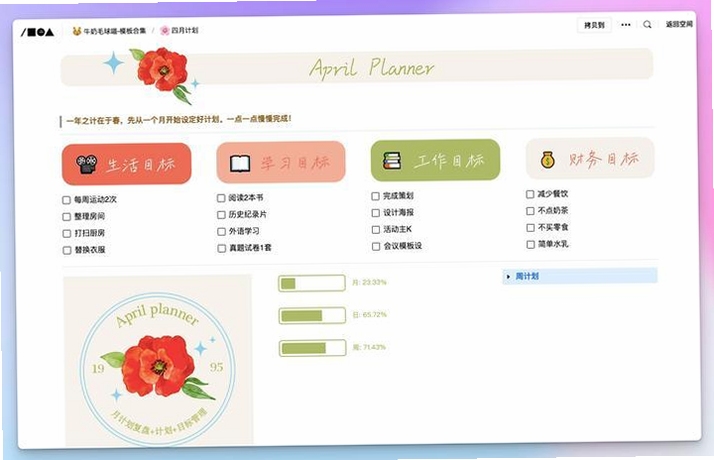
Task: Tick the 替换衣服 checkbox
Action: [x=66, y=250]
